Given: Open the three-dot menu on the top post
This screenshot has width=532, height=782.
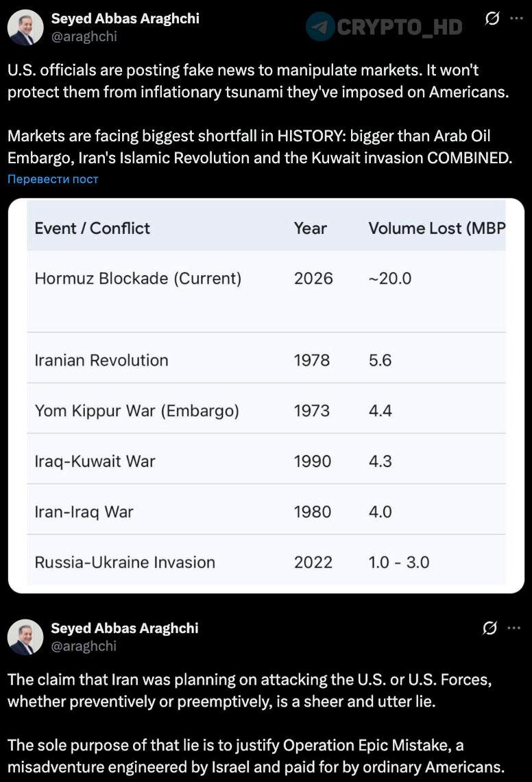Looking at the screenshot, I should pyautogui.click(x=516, y=19).
